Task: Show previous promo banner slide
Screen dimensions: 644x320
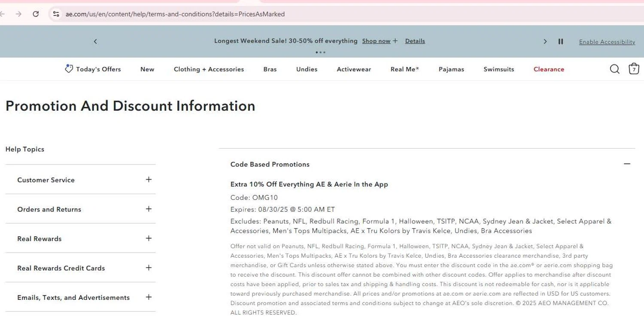Action: [95, 41]
